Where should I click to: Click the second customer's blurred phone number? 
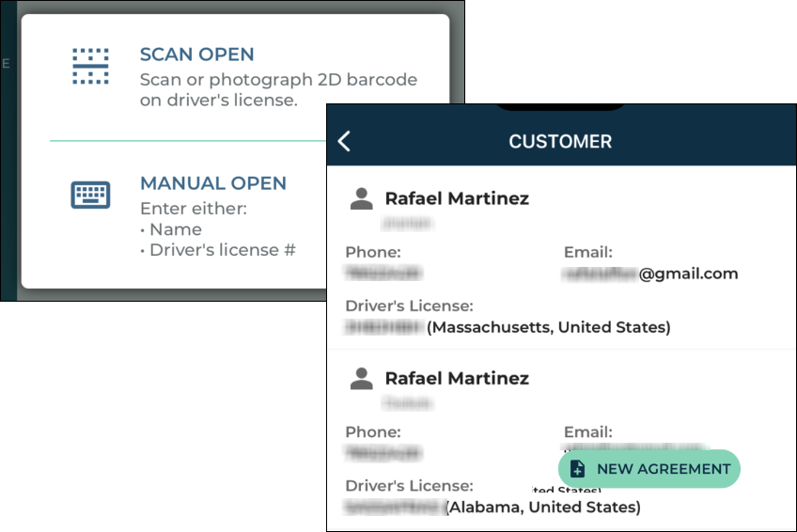click(x=383, y=453)
